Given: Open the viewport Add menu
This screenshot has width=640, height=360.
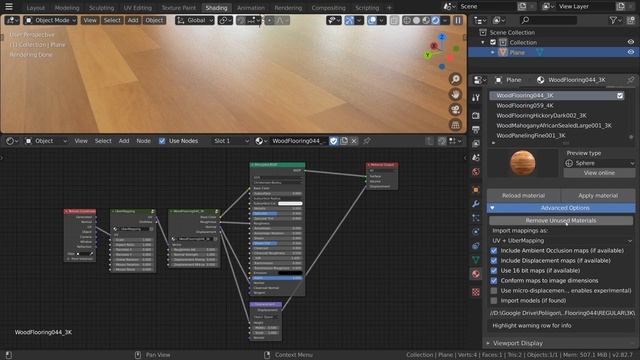Looking at the screenshot, I should click(x=133, y=20).
